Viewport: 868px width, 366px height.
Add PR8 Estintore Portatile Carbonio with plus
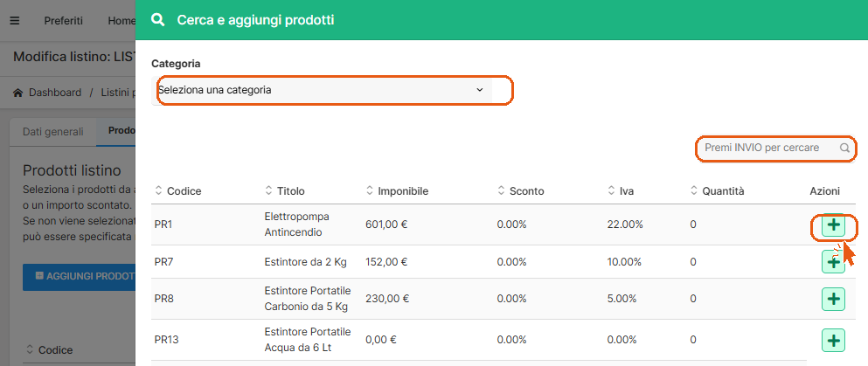(833, 299)
